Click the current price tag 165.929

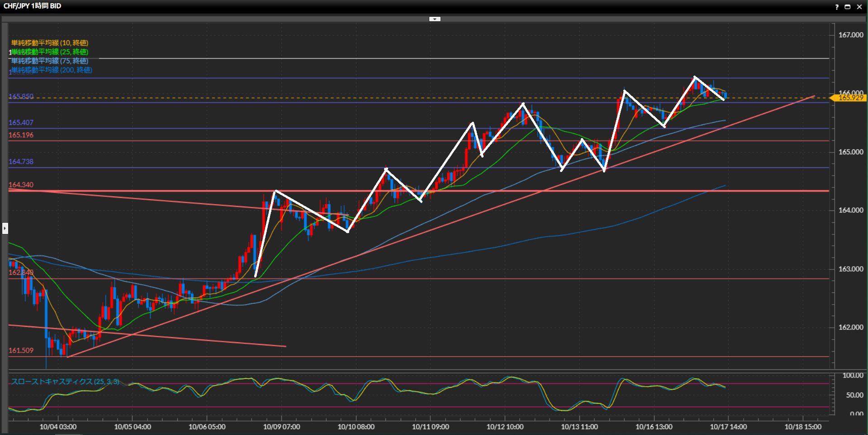[x=850, y=98]
